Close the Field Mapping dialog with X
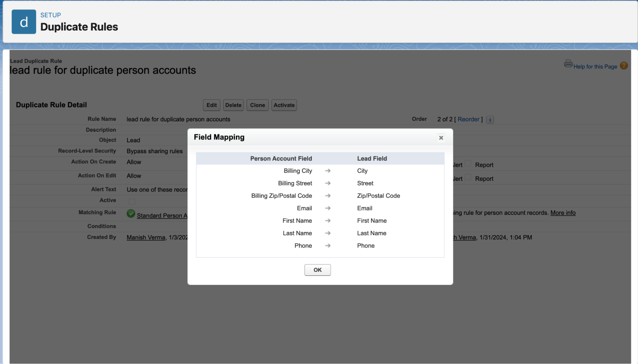 pos(441,138)
